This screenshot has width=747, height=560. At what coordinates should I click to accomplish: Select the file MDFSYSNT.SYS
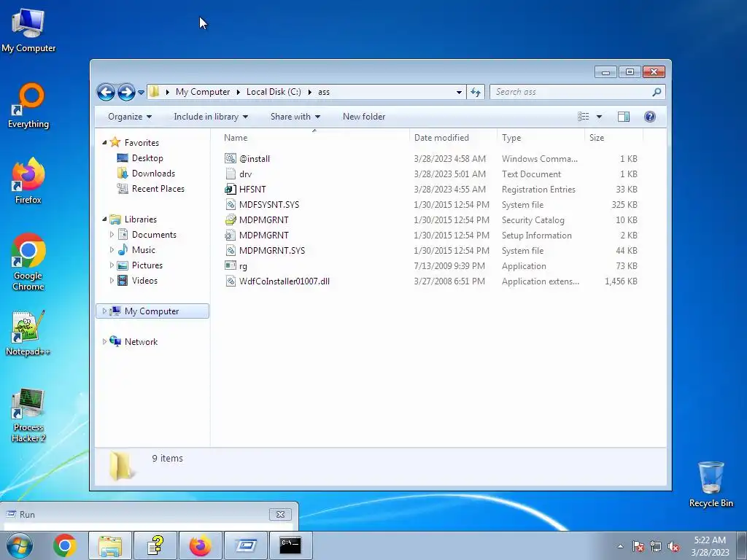point(269,204)
